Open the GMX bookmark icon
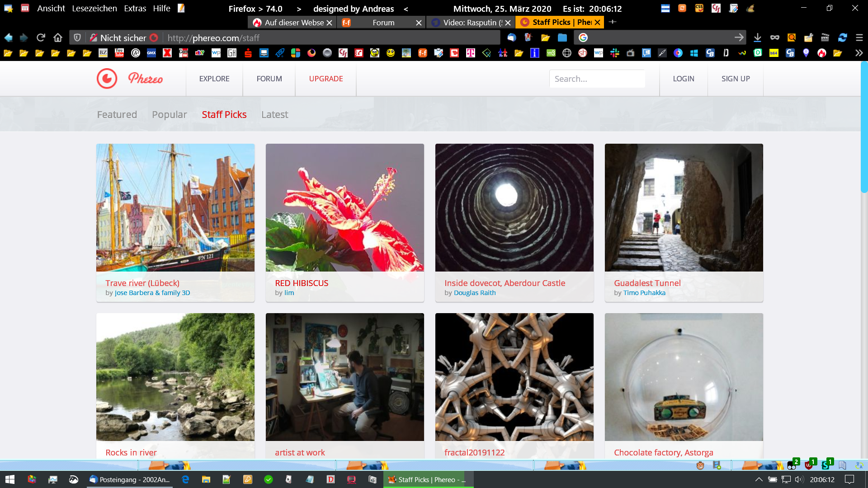868x488 pixels. coord(151,53)
